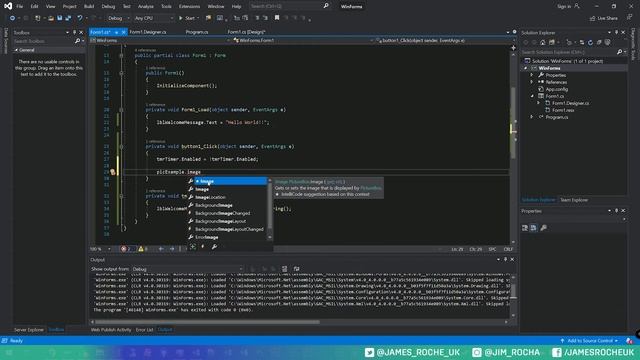640x360 pixels.
Task: Open the File menu
Action: (20, 7)
